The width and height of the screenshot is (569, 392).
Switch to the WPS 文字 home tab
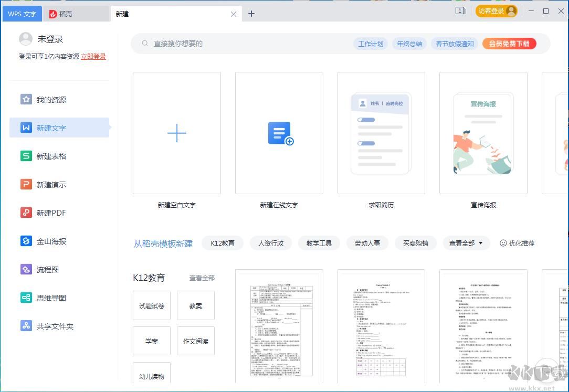coord(22,14)
